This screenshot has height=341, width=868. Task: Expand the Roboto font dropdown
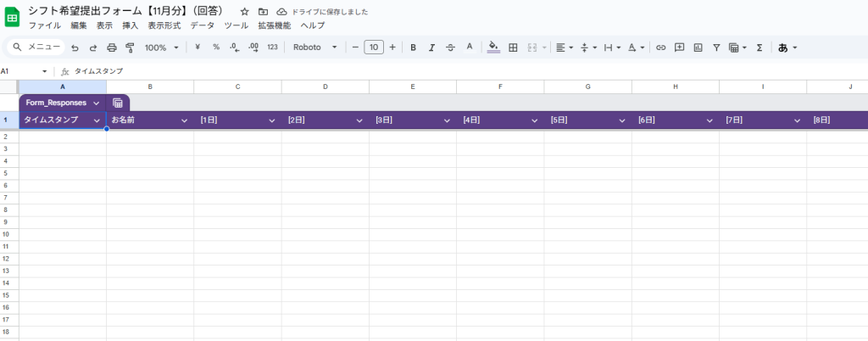coord(315,48)
